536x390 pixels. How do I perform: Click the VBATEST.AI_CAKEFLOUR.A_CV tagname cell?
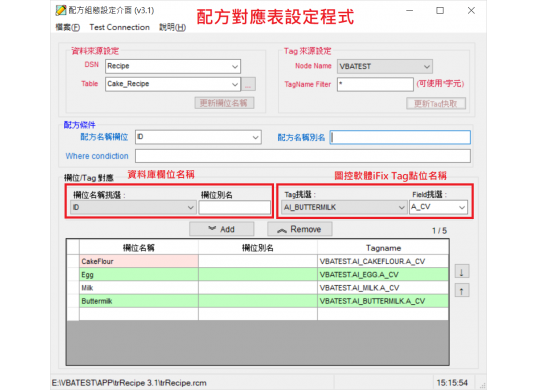click(x=383, y=261)
